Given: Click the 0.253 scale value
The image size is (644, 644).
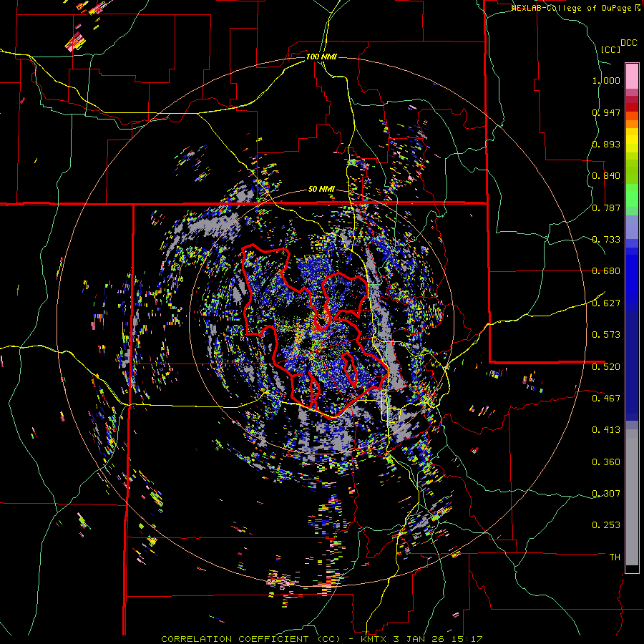Looking at the screenshot, I should click(606, 525).
